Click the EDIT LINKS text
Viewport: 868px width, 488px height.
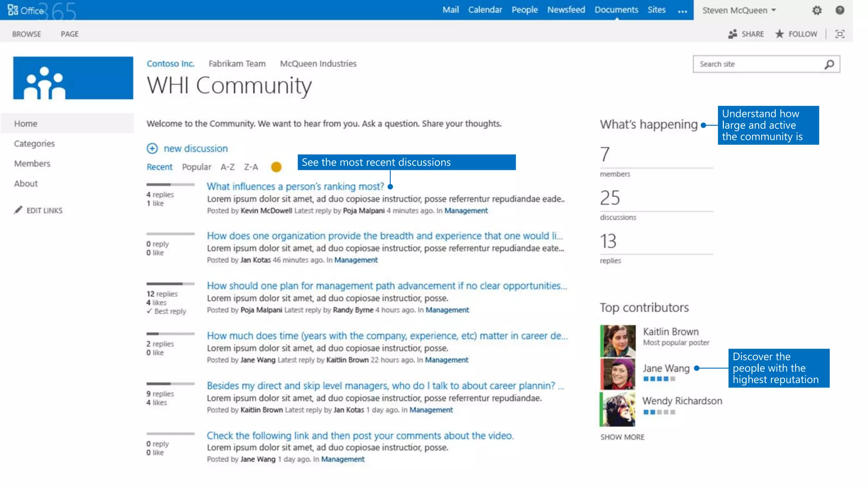[45, 210]
